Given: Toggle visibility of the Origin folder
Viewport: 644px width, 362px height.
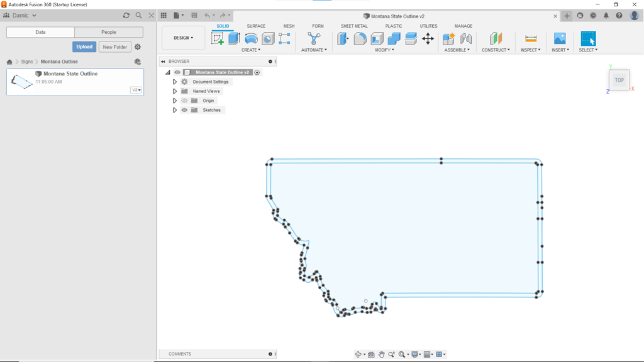Looking at the screenshot, I should click(184, 101).
